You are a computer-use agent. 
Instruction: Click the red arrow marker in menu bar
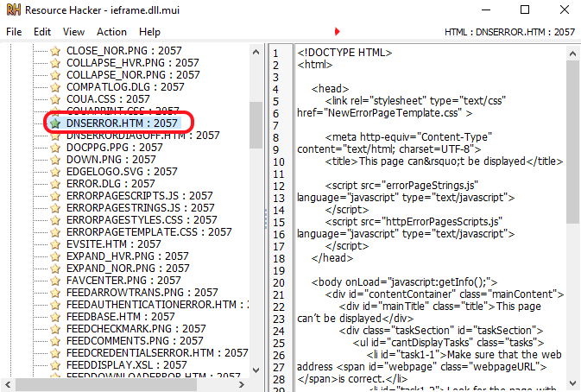pyautogui.click(x=338, y=31)
